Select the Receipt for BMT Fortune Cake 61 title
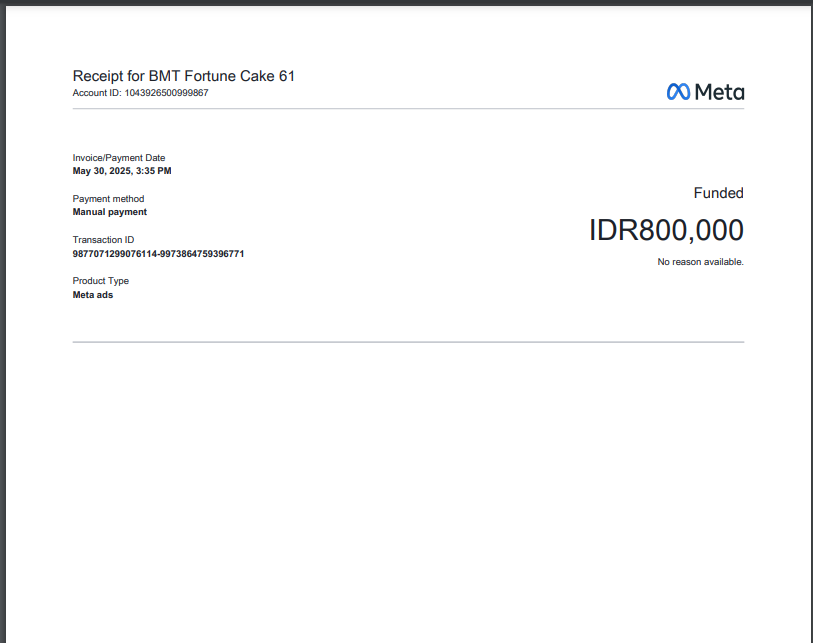Viewport: 813px width, 643px height. 183,76
